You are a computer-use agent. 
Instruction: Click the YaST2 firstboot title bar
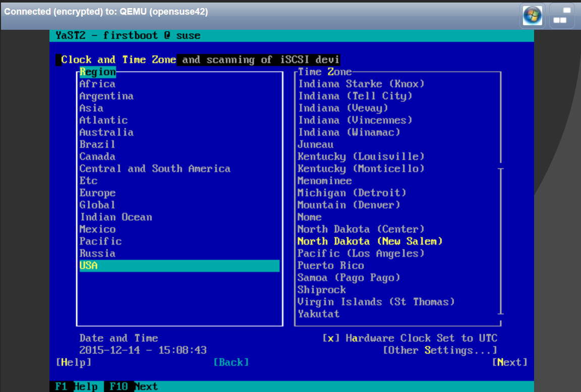point(292,36)
